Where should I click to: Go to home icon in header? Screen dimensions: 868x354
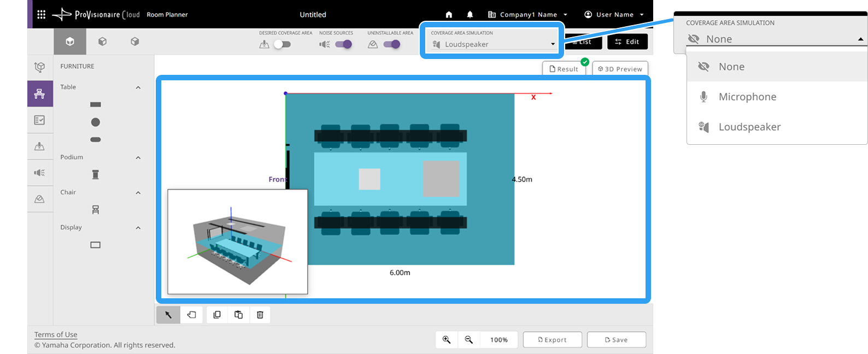pyautogui.click(x=449, y=15)
